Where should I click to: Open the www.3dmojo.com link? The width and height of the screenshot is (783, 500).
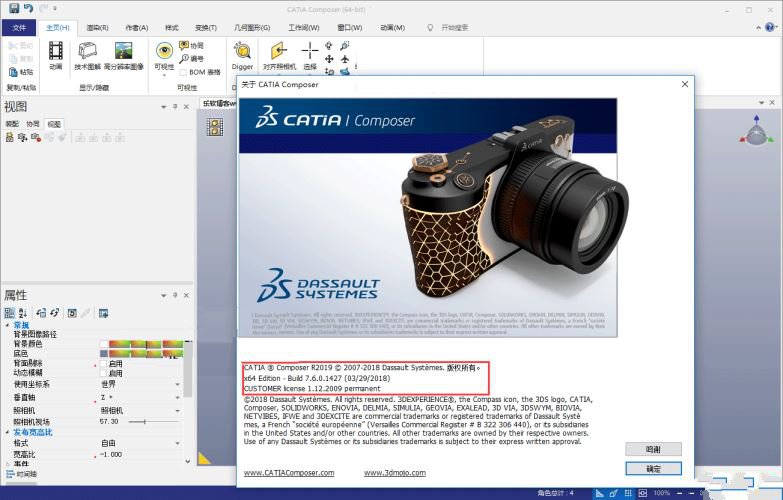(x=395, y=473)
